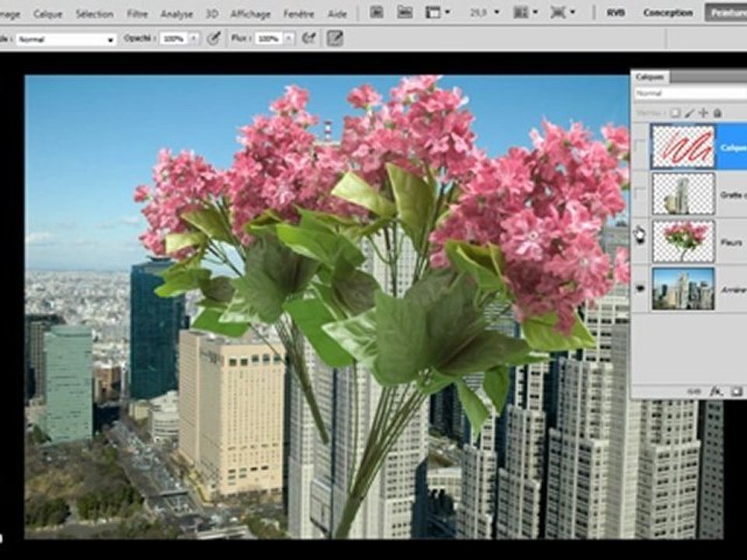Screen dimensions: 747x560
Task: Open the Opacité slider arrow
Action: (x=195, y=39)
